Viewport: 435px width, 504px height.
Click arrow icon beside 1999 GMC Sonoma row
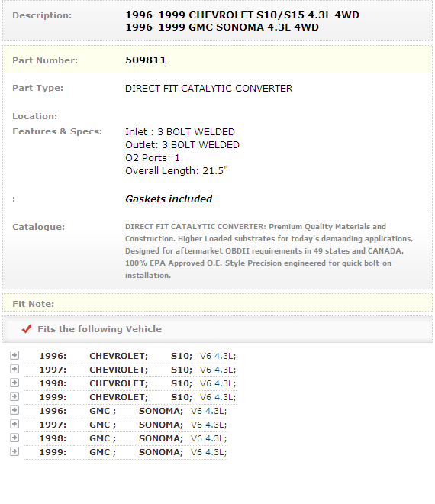[14, 451]
